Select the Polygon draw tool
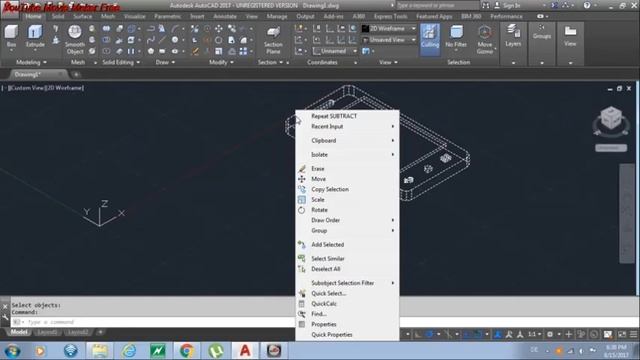The height and width of the screenshot is (360, 640). (151, 51)
